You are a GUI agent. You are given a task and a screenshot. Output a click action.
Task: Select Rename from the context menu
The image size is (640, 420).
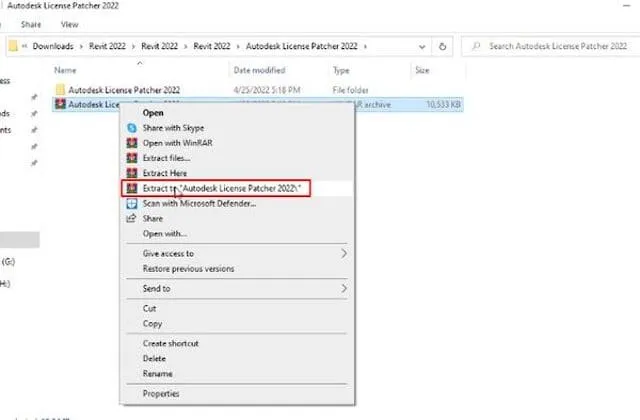(x=158, y=373)
